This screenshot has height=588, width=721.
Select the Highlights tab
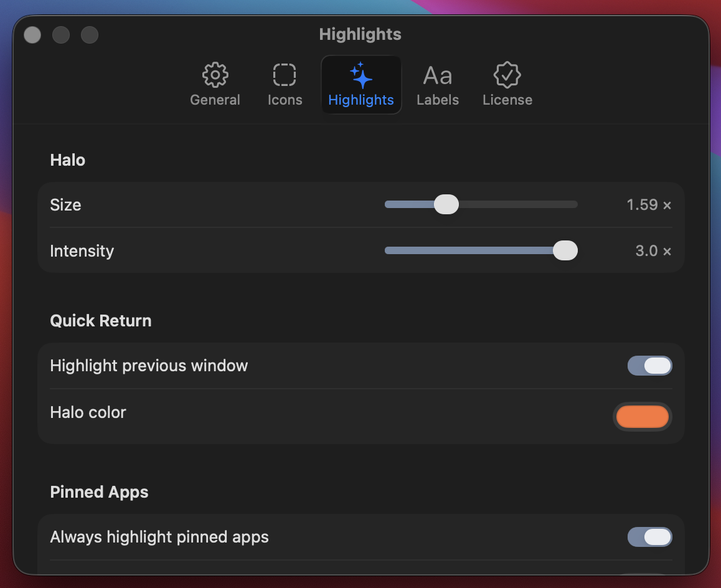pyautogui.click(x=361, y=85)
